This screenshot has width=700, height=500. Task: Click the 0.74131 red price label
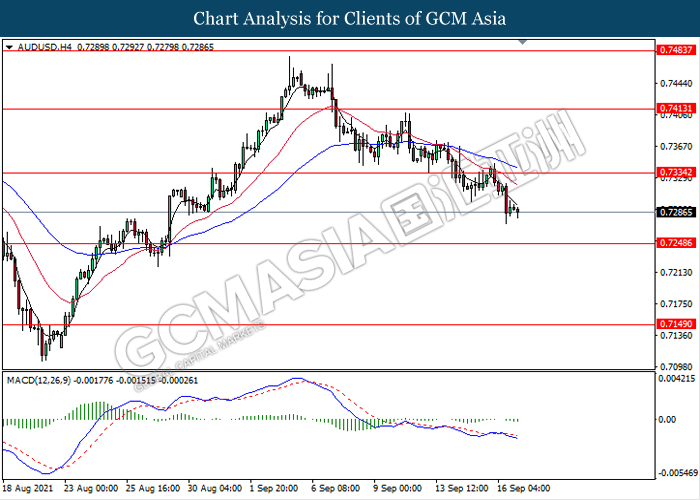[676, 108]
